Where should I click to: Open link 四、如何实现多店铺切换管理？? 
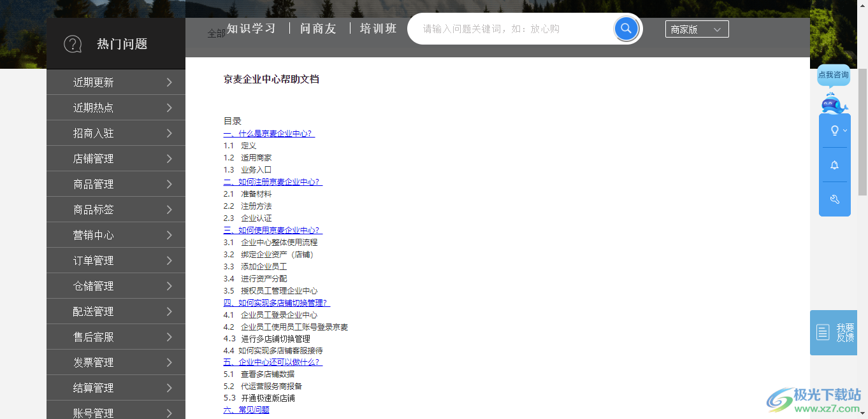[x=277, y=303]
